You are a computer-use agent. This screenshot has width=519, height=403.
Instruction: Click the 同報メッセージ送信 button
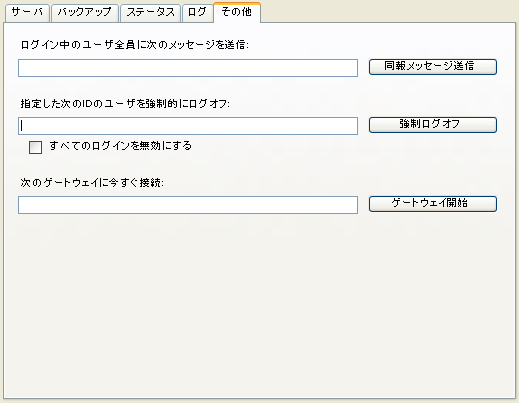coord(433,67)
